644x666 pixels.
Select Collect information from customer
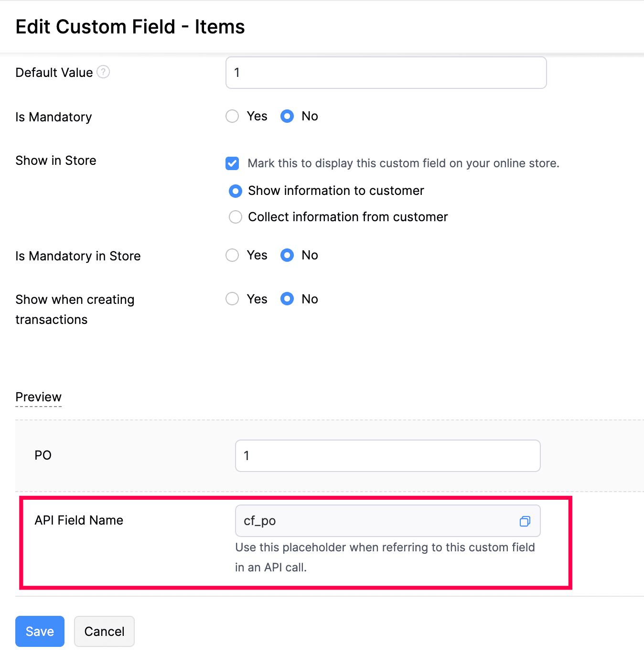pos(236,217)
